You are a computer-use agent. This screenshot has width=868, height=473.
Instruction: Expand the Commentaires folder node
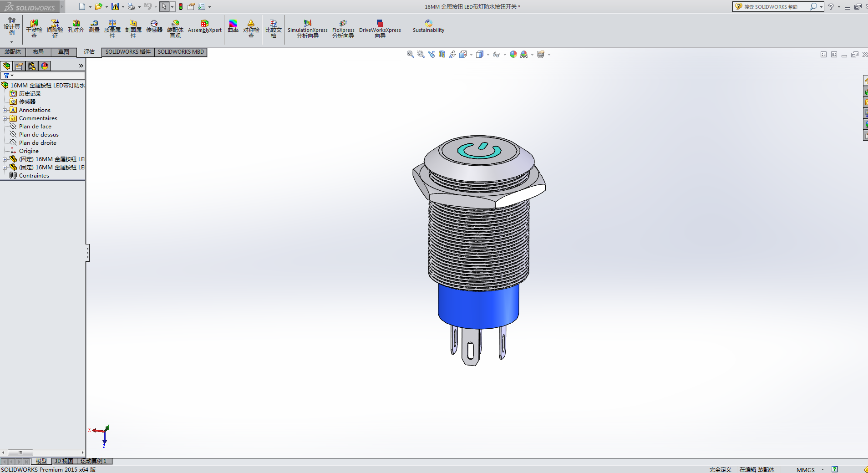point(5,118)
